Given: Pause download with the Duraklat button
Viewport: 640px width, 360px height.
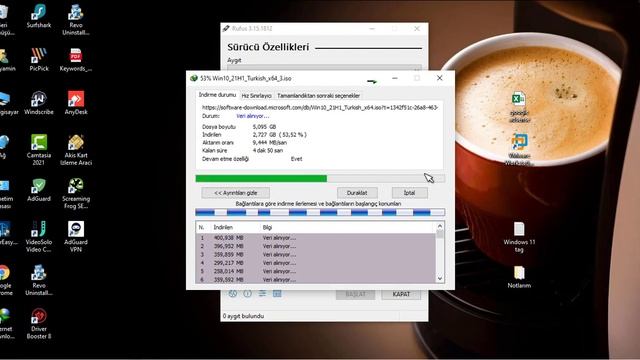Looking at the screenshot, I should 357,193.
